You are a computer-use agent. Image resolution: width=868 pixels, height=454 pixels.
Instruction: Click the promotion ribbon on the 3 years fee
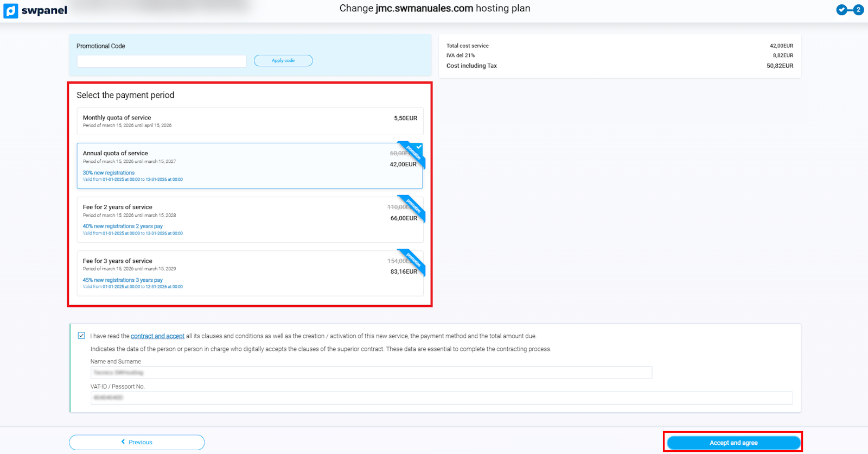coord(413,261)
